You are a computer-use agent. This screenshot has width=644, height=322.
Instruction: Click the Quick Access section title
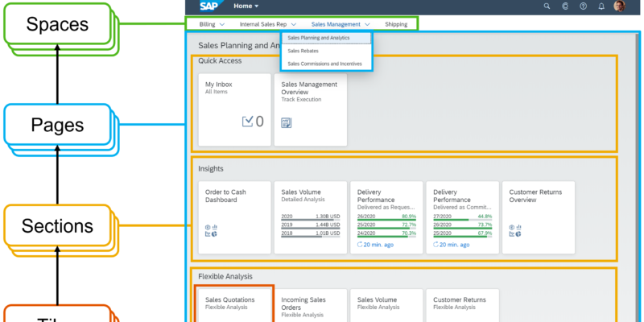(220, 61)
